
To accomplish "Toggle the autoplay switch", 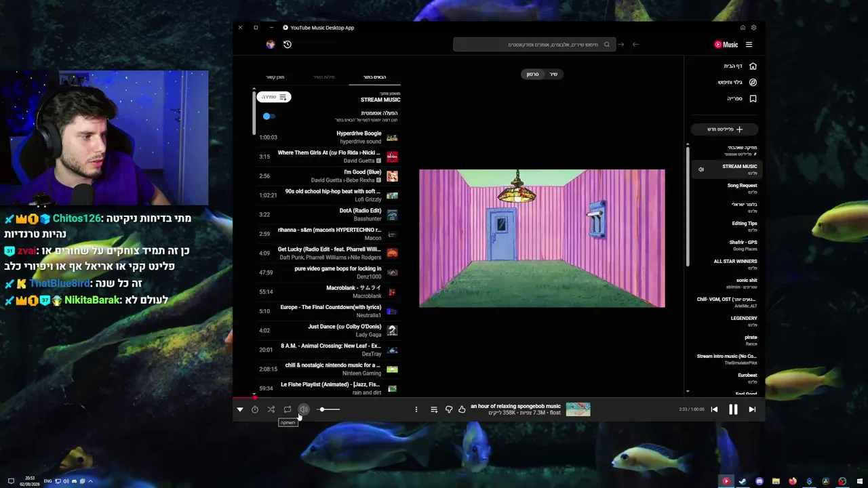I will (x=269, y=117).
